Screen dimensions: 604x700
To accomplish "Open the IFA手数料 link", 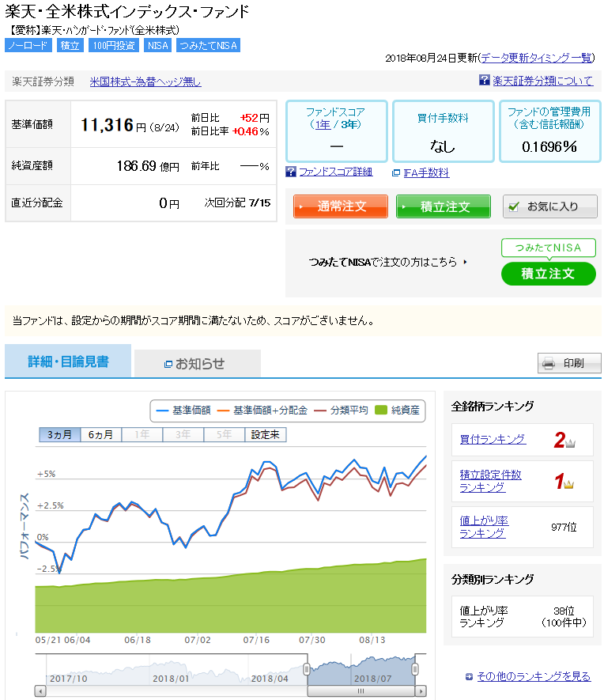I will (x=426, y=172).
